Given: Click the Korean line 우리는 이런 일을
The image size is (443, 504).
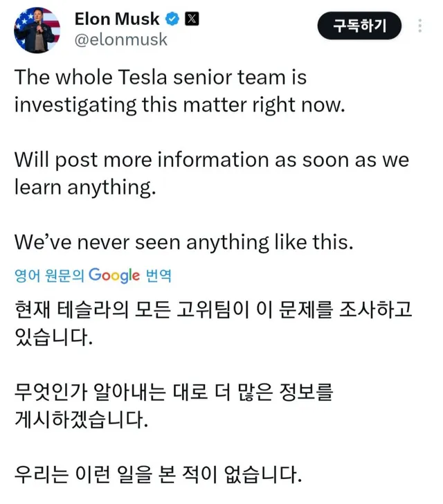Looking at the screenshot, I should click(x=159, y=474).
